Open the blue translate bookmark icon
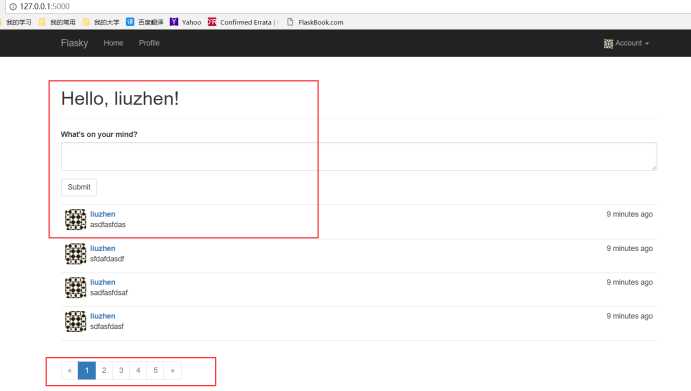 [x=130, y=22]
